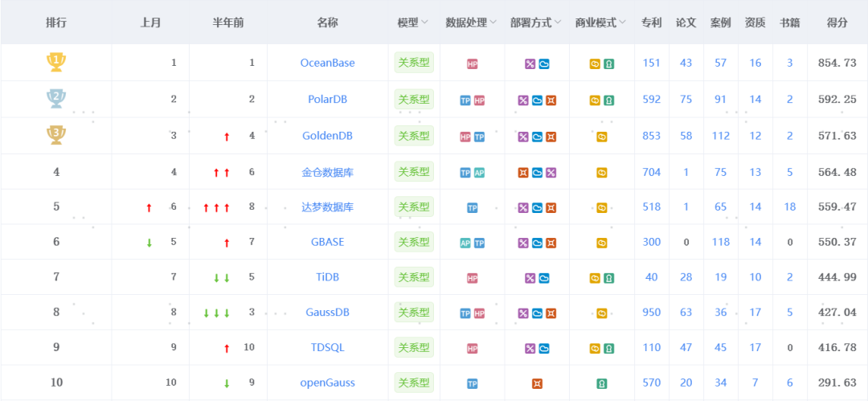The image size is (868, 401).
Task: Click the HP icon in the TiDB row
Action: 473,278
